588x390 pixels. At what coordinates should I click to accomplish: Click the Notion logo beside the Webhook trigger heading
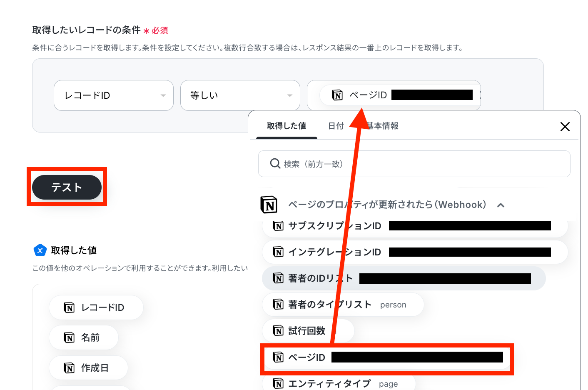(x=269, y=205)
